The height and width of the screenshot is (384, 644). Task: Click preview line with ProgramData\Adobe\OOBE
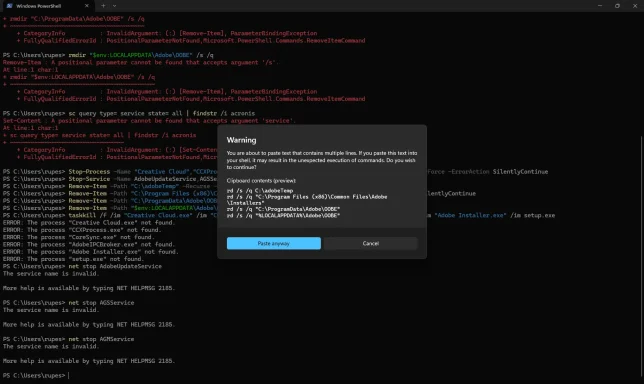[283, 209]
